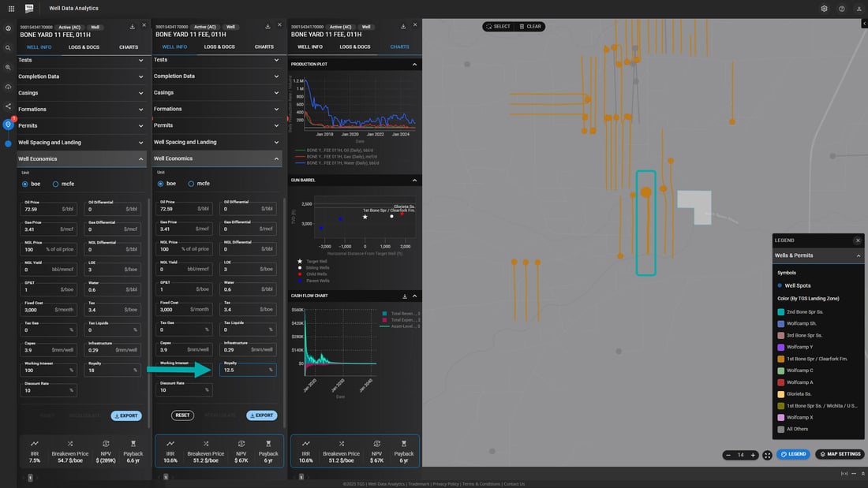This screenshot has width=868, height=488.
Task: Click Export button in first panel
Action: [126, 415]
